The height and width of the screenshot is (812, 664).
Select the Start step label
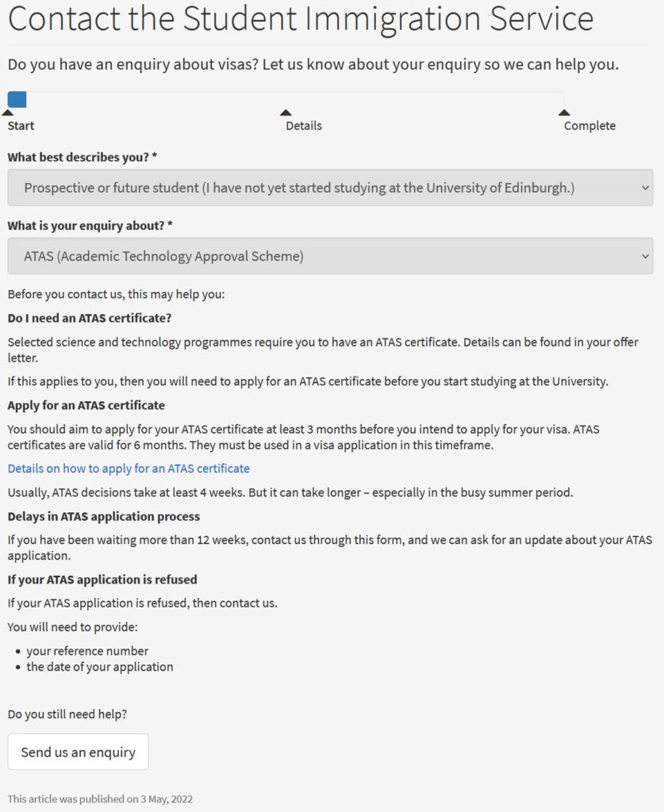point(21,125)
